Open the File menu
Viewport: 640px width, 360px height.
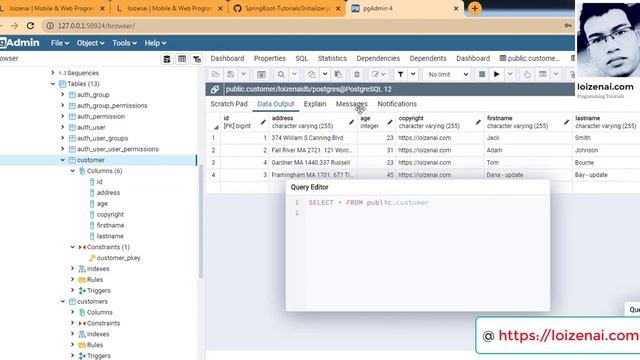coord(60,43)
